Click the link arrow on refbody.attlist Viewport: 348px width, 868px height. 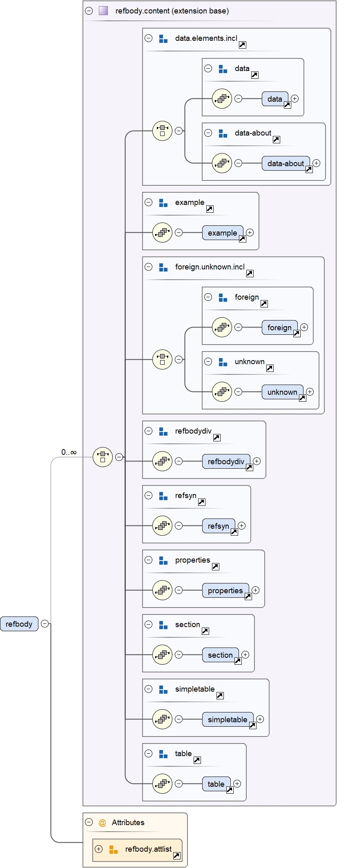(x=176, y=855)
